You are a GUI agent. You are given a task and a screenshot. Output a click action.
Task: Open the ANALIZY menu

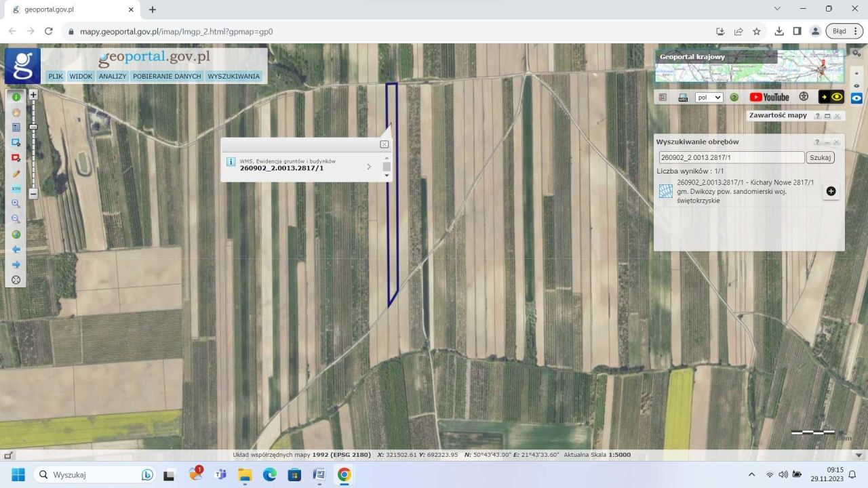(113, 76)
